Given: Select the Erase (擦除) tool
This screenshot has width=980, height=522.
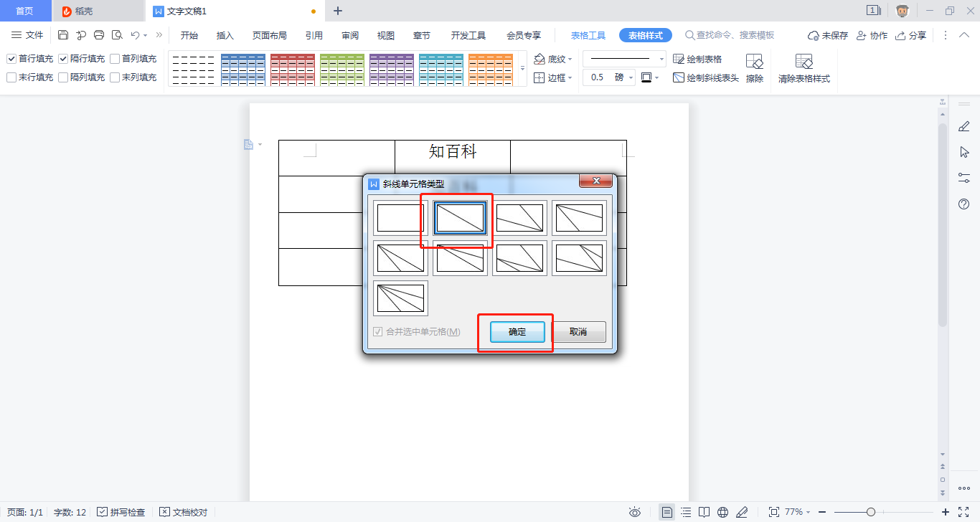Looking at the screenshot, I should pos(754,69).
